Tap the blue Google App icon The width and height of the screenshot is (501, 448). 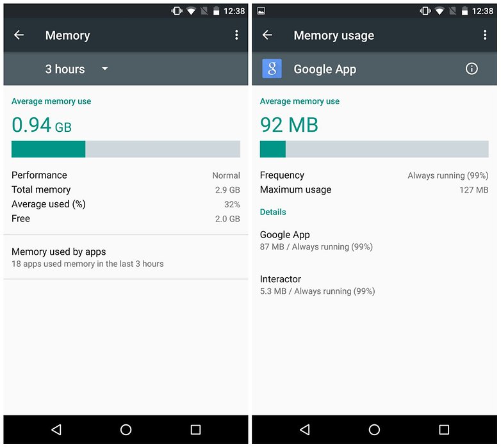click(x=272, y=68)
